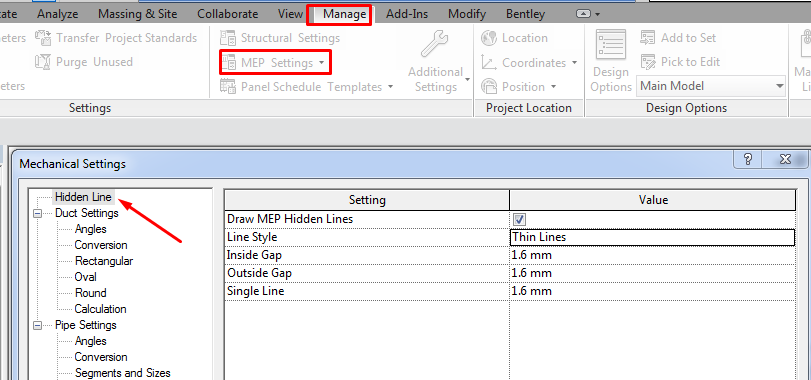This screenshot has width=811, height=380.
Task: Click the Location globe icon
Action: point(489,38)
